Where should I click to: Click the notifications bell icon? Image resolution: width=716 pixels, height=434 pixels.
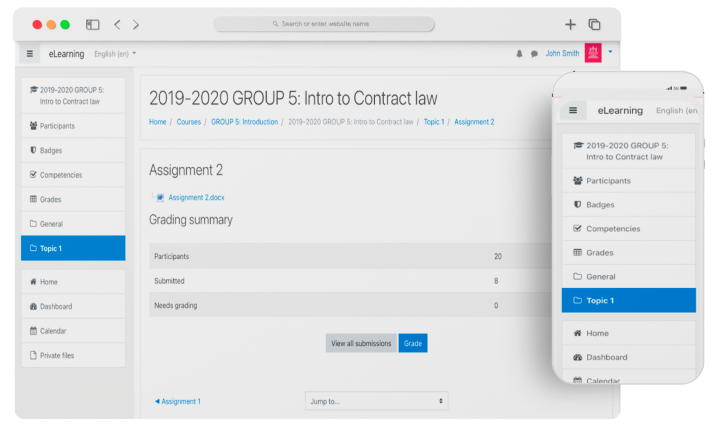click(519, 54)
